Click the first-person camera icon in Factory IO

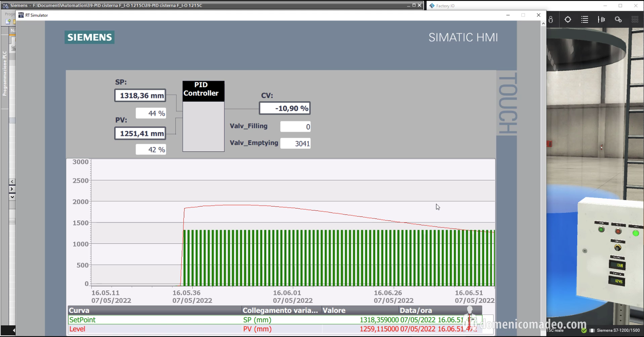[551, 20]
